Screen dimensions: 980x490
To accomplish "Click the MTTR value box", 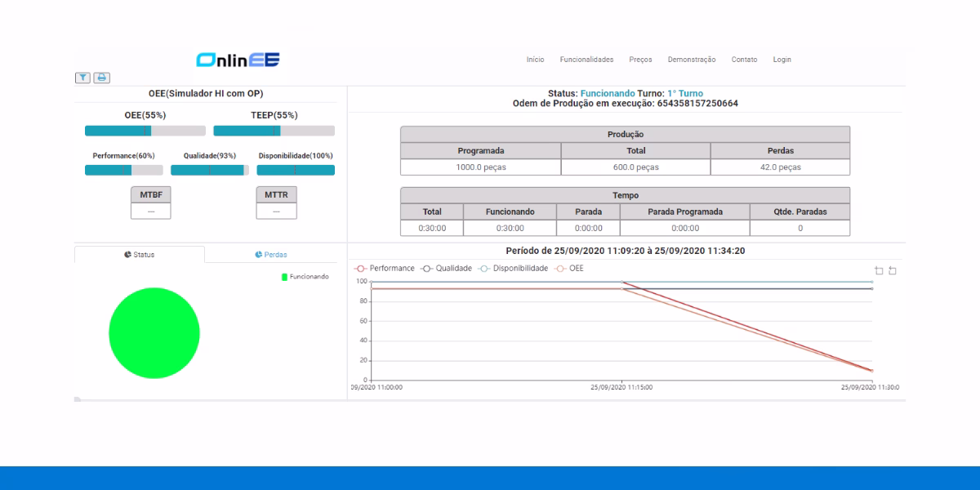I will 277,212.
